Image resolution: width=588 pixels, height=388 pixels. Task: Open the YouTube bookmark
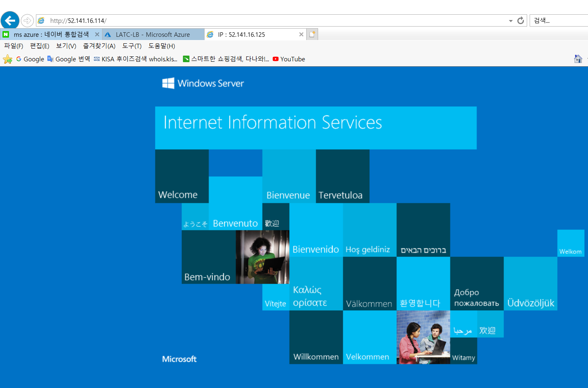[x=289, y=59]
